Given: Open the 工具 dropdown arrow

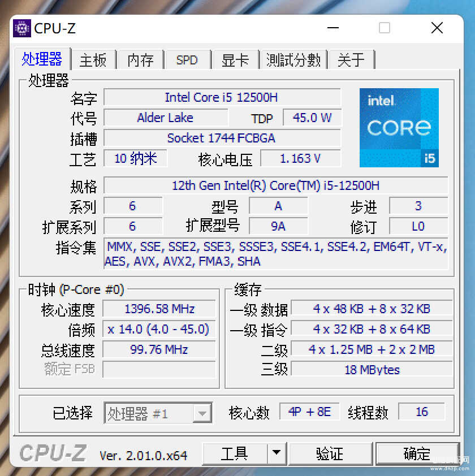Looking at the screenshot, I should 277,453.
